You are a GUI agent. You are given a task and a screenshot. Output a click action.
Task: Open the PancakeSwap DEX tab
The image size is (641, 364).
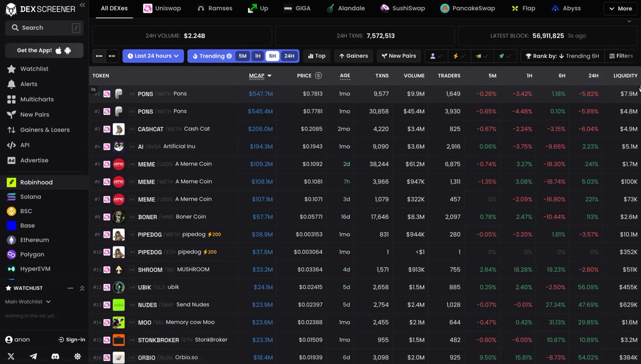point(467,9)
